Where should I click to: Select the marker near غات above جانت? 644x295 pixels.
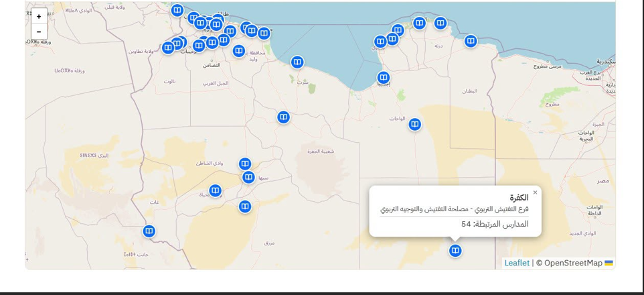click(x=149, y=231)
